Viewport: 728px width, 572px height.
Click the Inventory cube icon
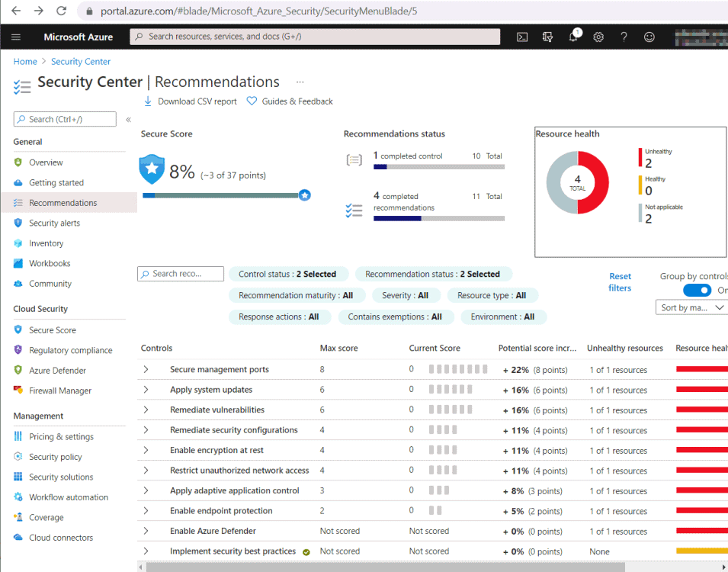(18, 243)
